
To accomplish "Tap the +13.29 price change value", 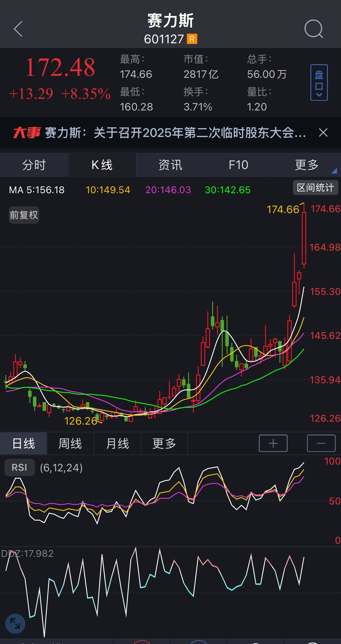I will (31, 94).
